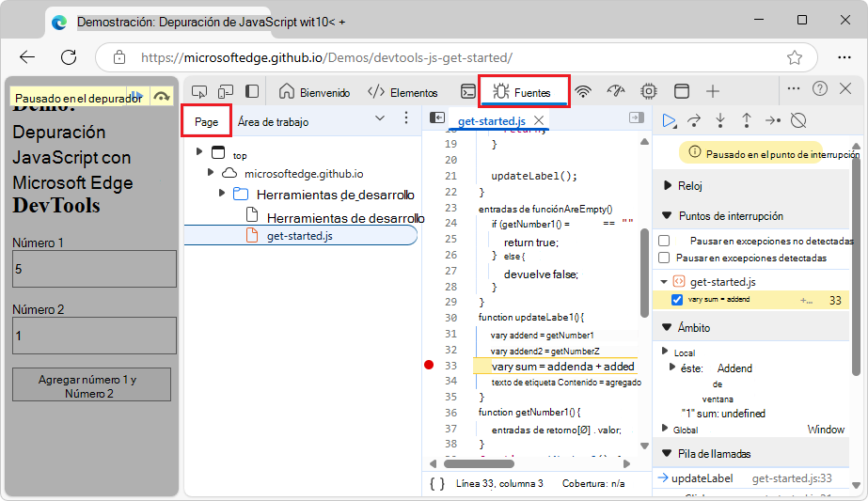Screen dimensions: 868x501
Task: Resume from the page paused overlay
Action: point(136,96)
